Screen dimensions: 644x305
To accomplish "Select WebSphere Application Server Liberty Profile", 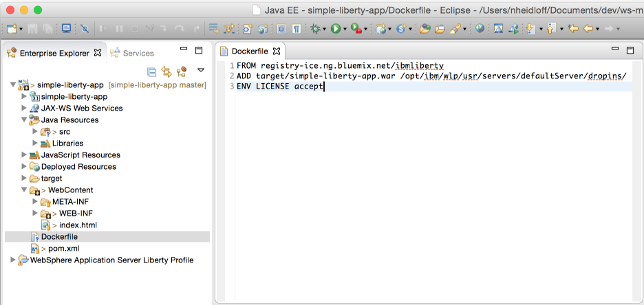I will 111,260.
